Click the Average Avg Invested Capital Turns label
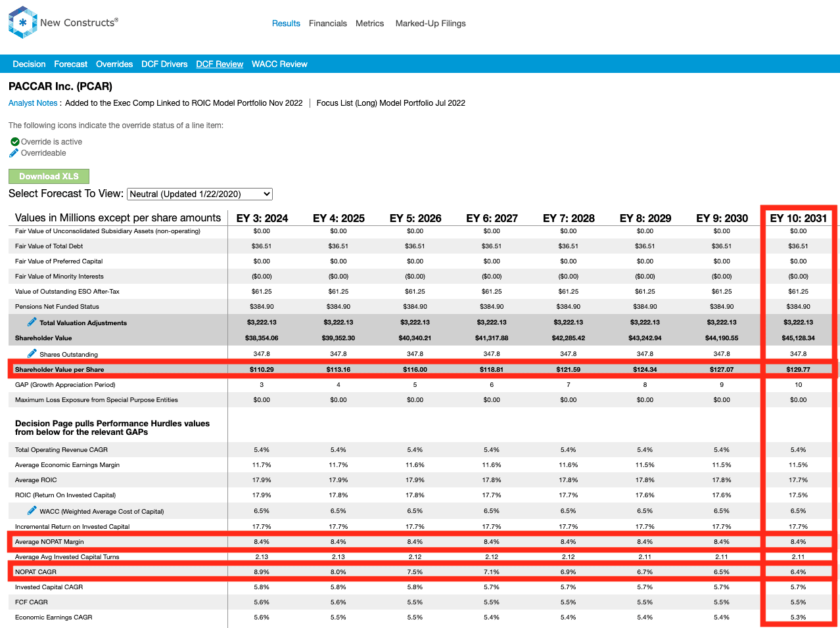840x628 pixels. 67,556
